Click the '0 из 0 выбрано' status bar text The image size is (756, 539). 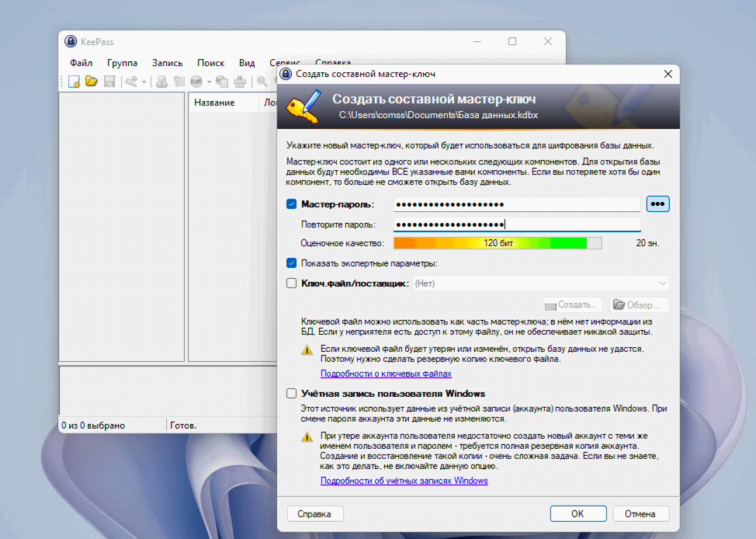(93, 426)
